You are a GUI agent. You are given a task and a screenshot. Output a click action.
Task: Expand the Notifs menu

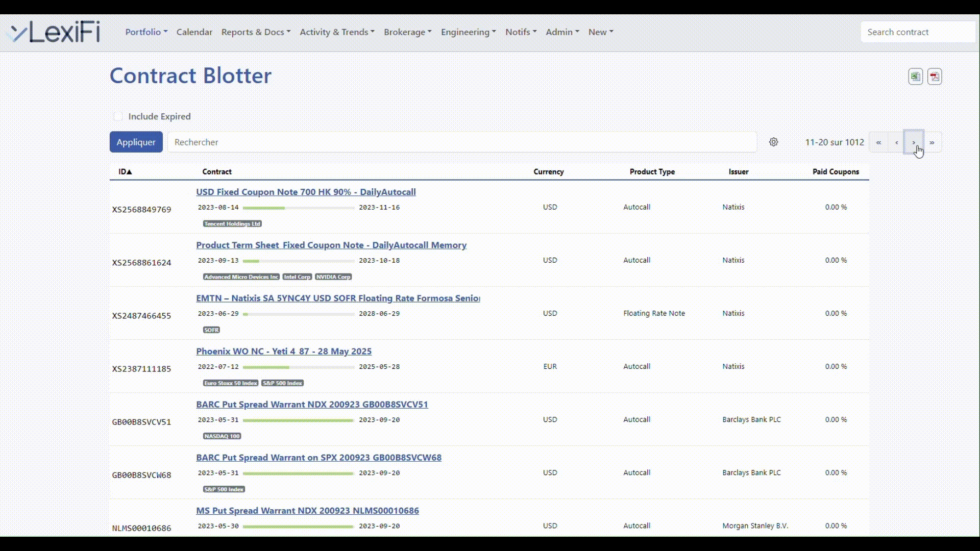[x=521, y=32]
